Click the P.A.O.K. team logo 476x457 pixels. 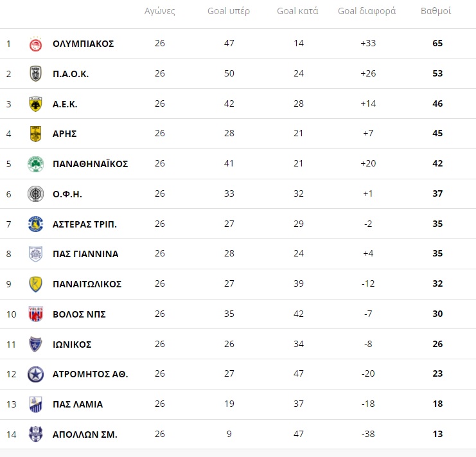click(x=35, y=74)
